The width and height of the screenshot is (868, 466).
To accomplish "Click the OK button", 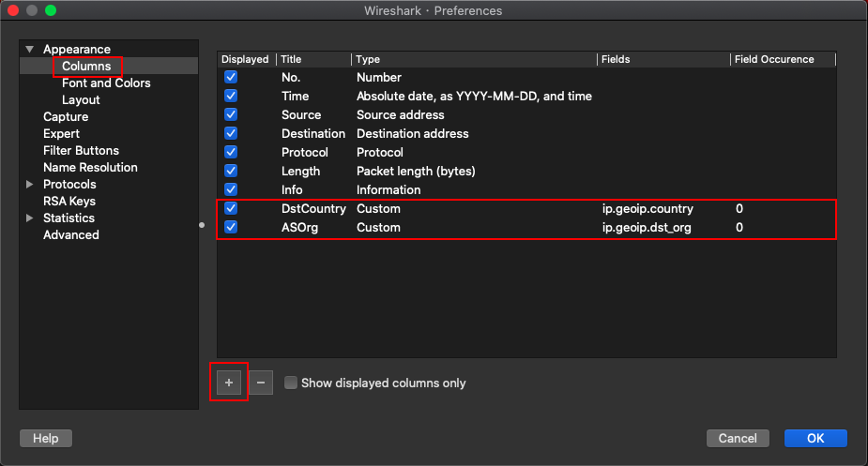I will (x=815, y=438).
